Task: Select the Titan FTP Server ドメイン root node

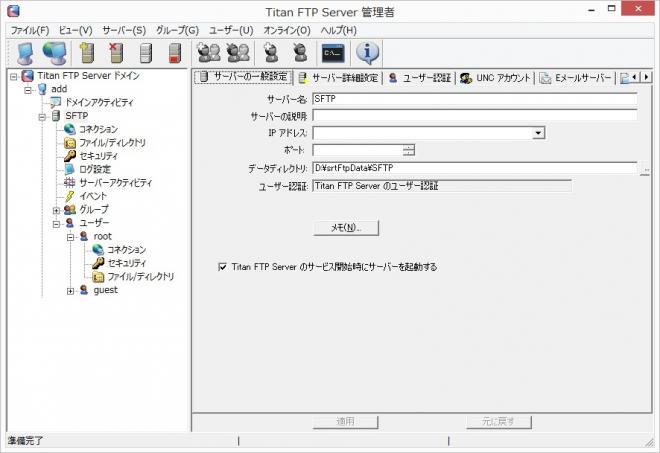Action: (88, 76)
